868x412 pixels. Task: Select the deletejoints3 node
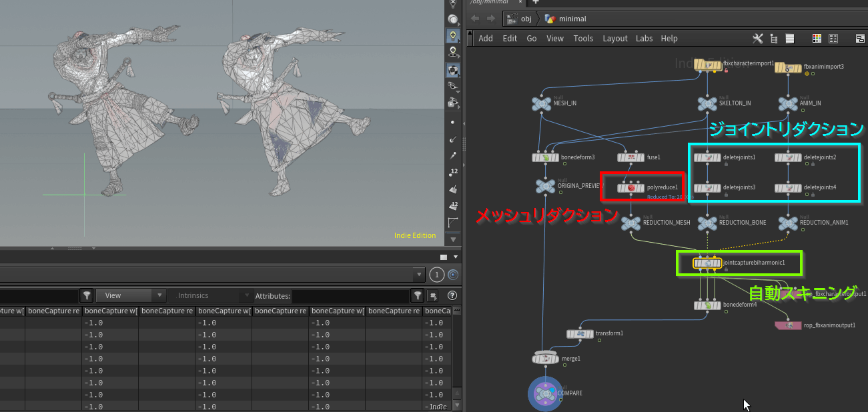(x=707, y=188)
